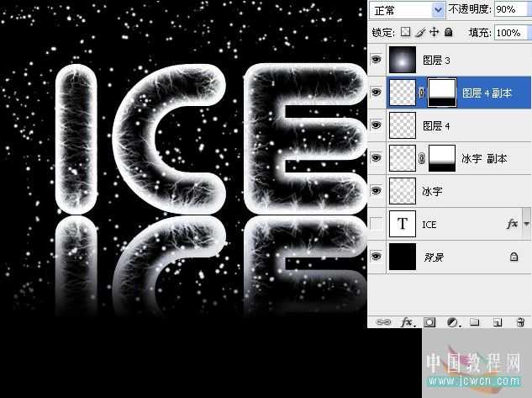Select 图层 4 副本 layer thumbnail
This screenshot has height=398, width=532.
coord(403,93)
